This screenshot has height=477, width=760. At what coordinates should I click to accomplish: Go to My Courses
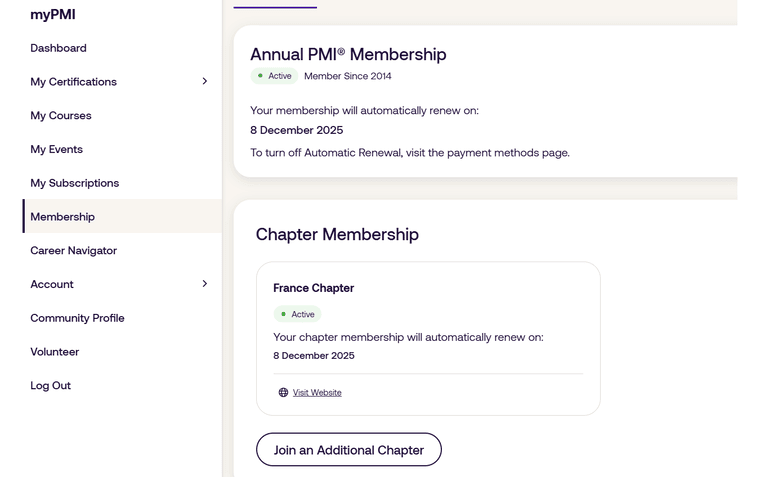[61, 116]
